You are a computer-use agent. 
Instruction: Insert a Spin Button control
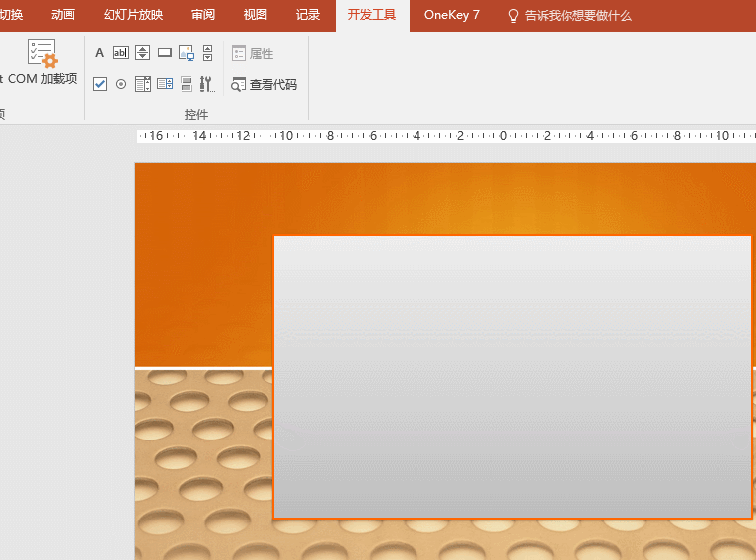tap(143, 53)
